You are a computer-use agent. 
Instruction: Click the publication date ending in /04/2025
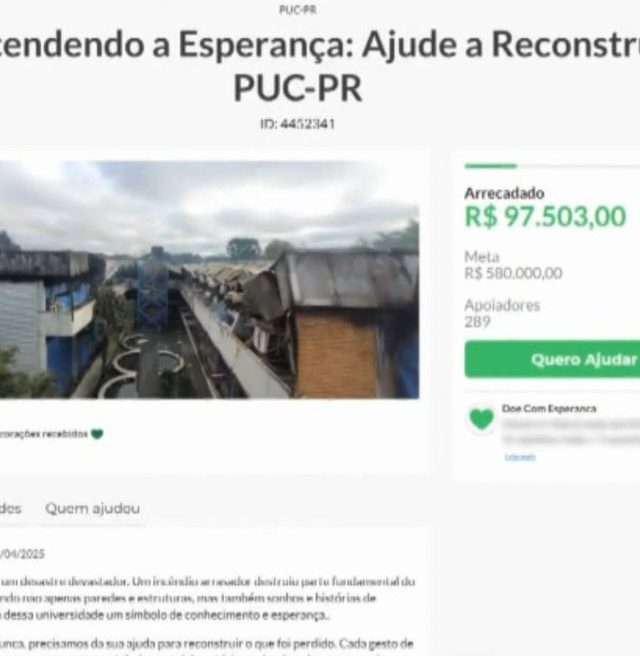(x=22, y=554)
